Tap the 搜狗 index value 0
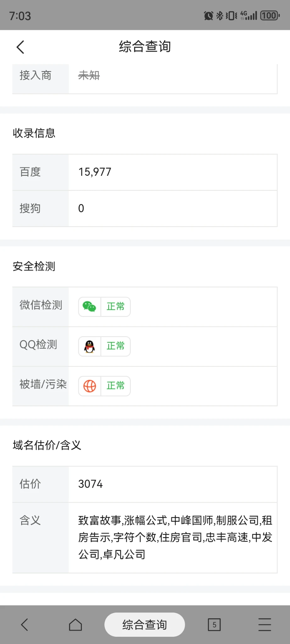The height and width of the screenshot is (644, 290). pyautogui.click(x=81, y=208)
